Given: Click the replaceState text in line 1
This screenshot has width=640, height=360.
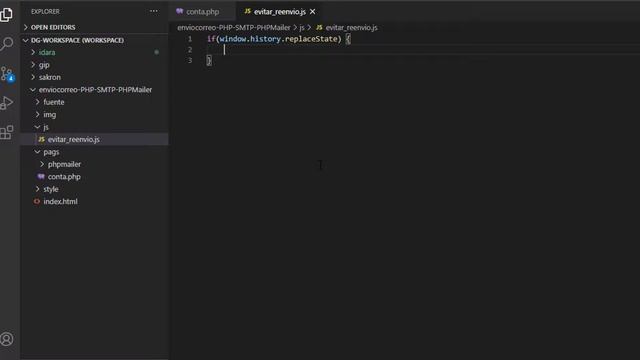Looking at the screenshot, I should click(311, 39).
